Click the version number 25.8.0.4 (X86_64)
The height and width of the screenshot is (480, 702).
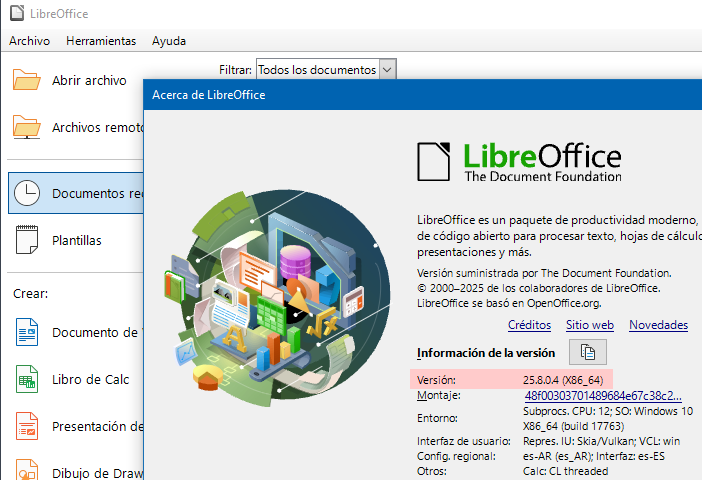[563, 380]
